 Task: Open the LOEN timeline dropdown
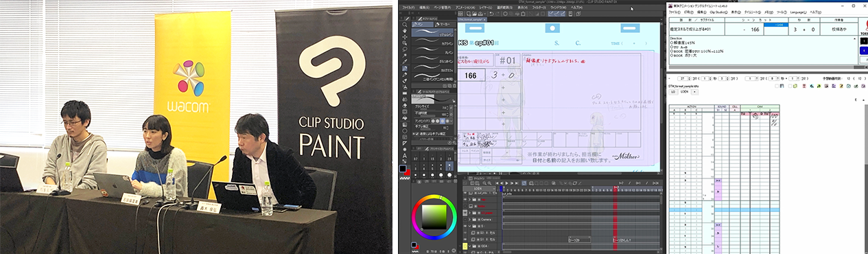[x=480, y=188]
